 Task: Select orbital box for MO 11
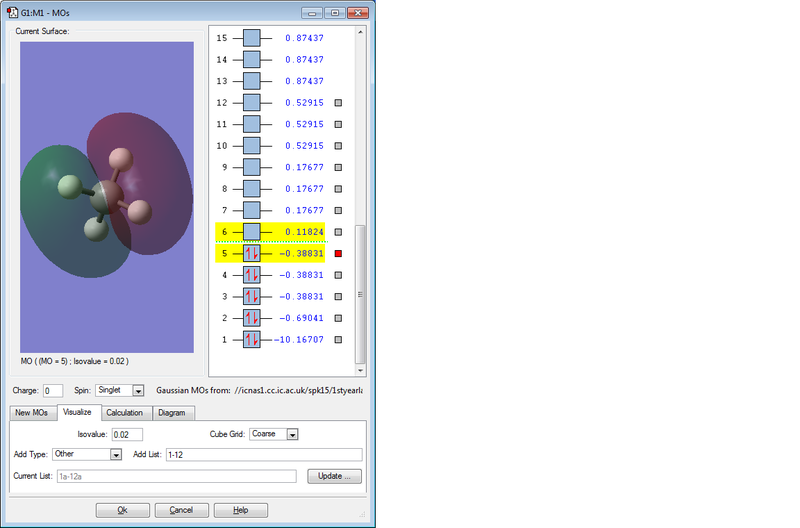252,124
